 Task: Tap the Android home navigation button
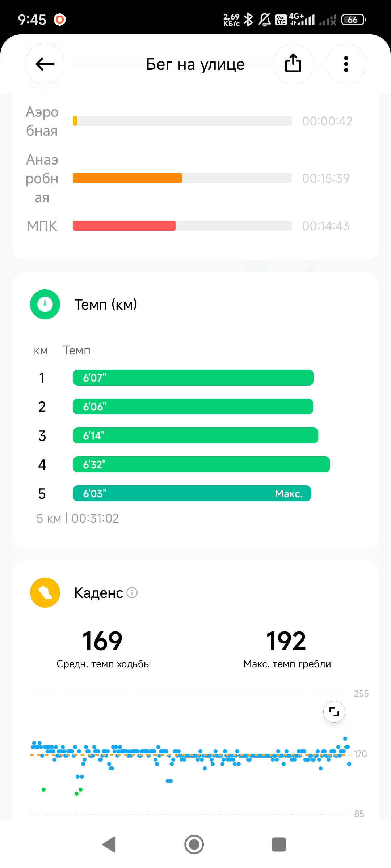pos(194,844)
